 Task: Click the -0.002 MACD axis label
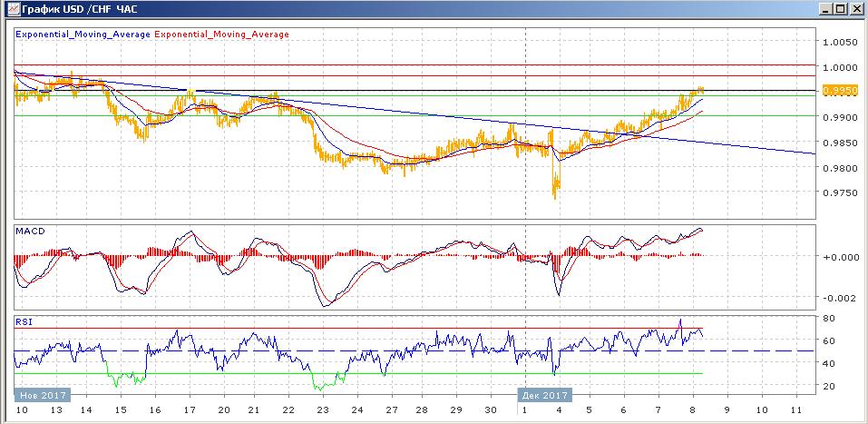[x=839, y=298]
